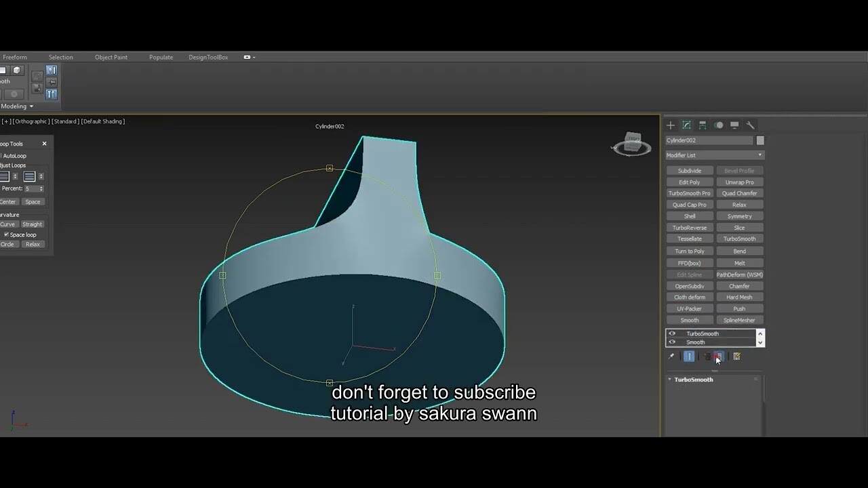
Task: Delete modifier with trash can icon
Action: pyautogui.click(x=718, y=356)
